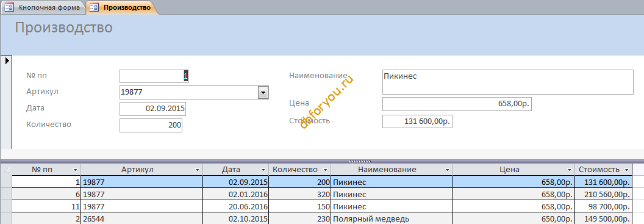Click the record selector arrow of the form
The width and height of the screenshot is (644, 224).
(7, 61)
